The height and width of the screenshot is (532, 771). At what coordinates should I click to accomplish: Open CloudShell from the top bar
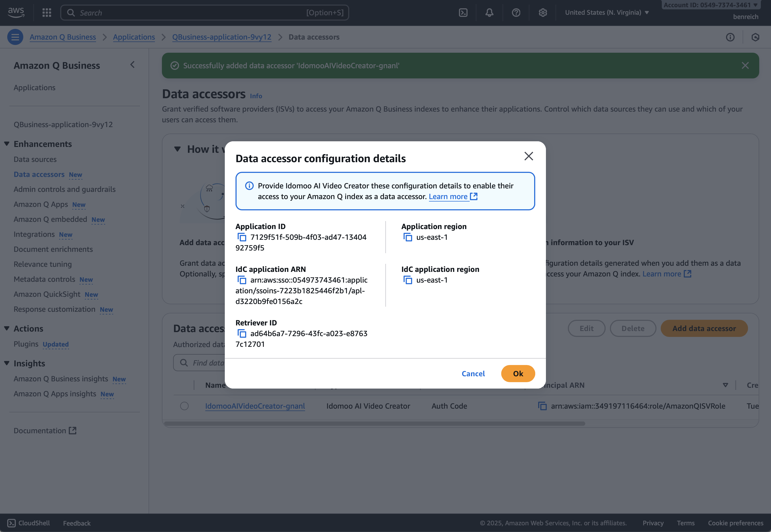pos(463,13)
